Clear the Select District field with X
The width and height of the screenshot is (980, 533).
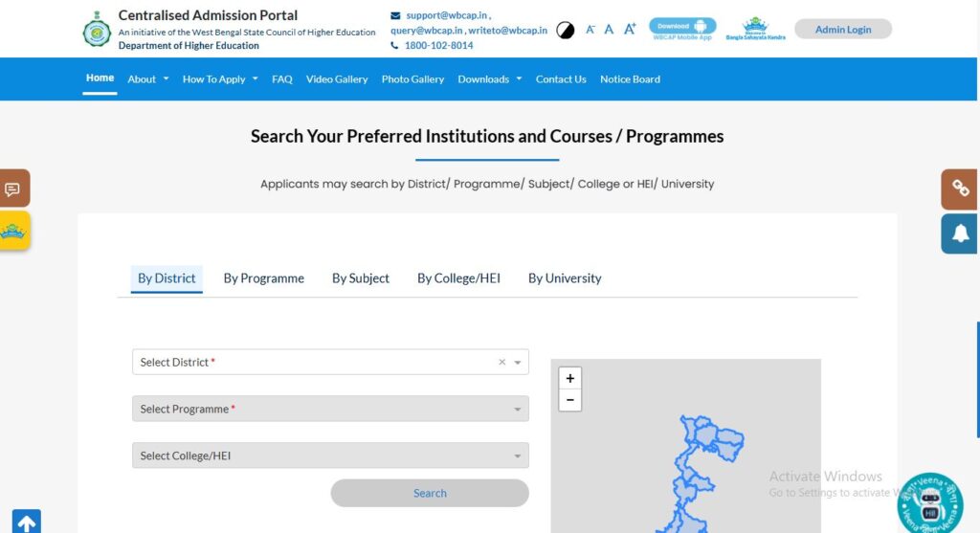click(501, 362)
